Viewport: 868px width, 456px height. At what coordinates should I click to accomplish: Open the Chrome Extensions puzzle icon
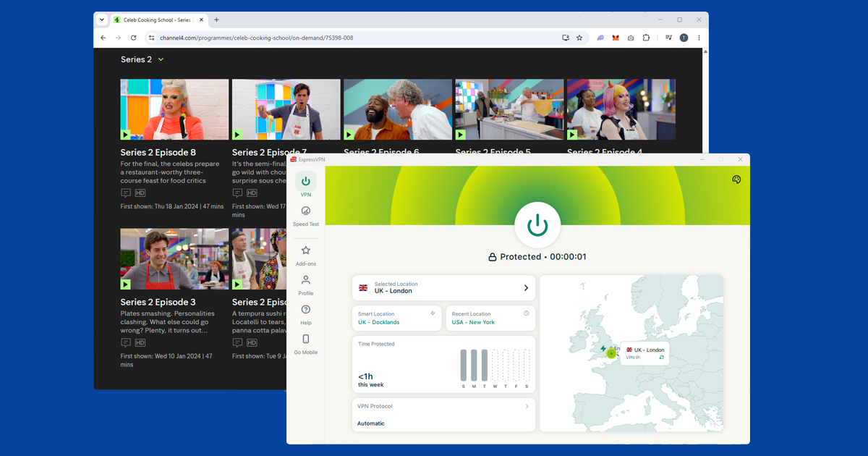(x=647, y=38)
